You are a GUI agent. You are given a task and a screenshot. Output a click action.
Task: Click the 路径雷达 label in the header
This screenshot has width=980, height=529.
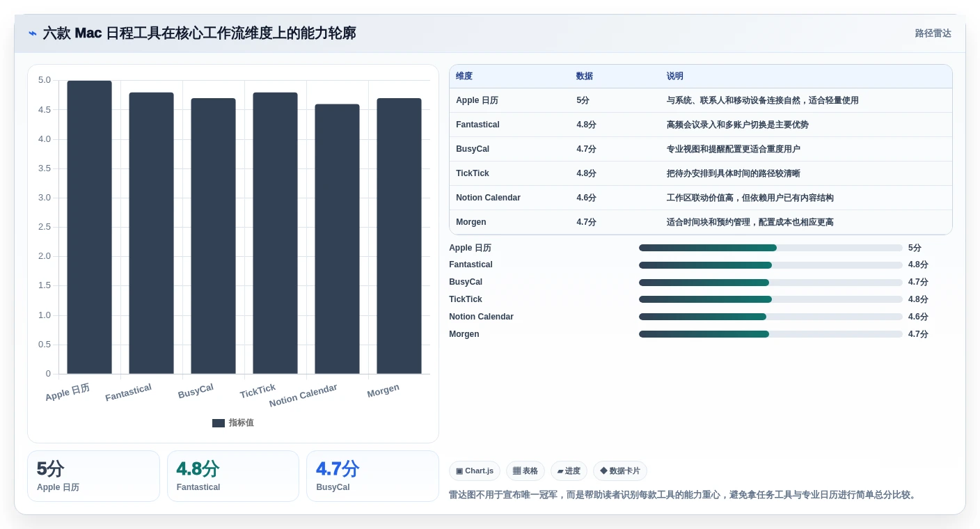[933, 33]
